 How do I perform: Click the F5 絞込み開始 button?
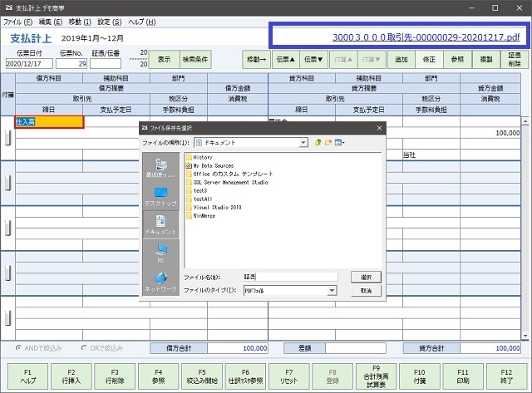coord(202,376)
